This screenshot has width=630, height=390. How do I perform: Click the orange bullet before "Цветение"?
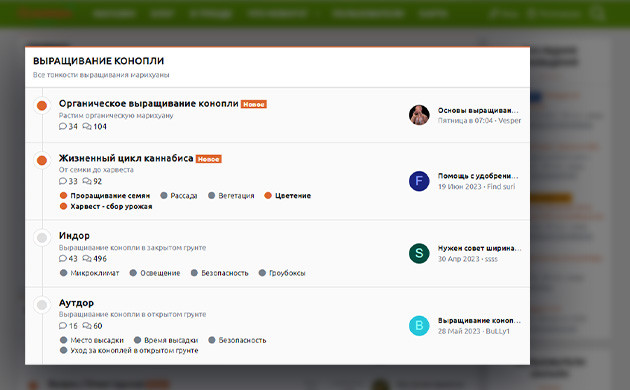coord(268,196)
